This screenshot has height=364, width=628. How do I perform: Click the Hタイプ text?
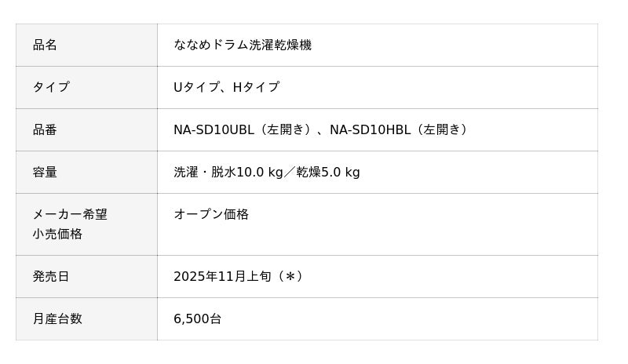click(x=256, y=88)
